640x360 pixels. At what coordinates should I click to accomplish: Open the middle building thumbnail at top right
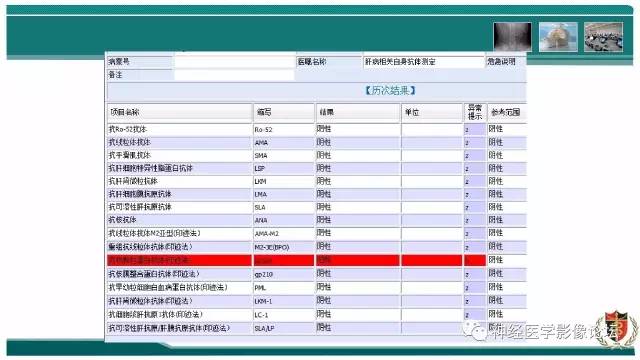(558, 37)
